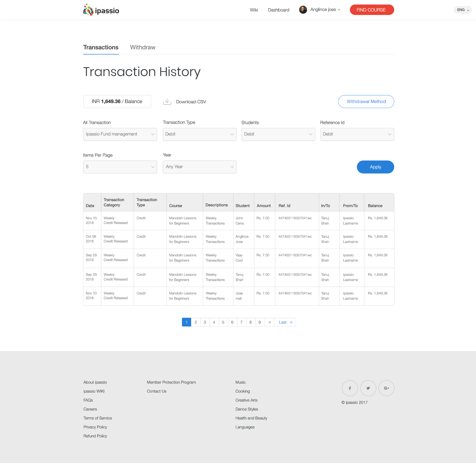The width and height of the screenshot is (476, 465).
Task: Open the Google Plus icon in footer
Action: 386,388
